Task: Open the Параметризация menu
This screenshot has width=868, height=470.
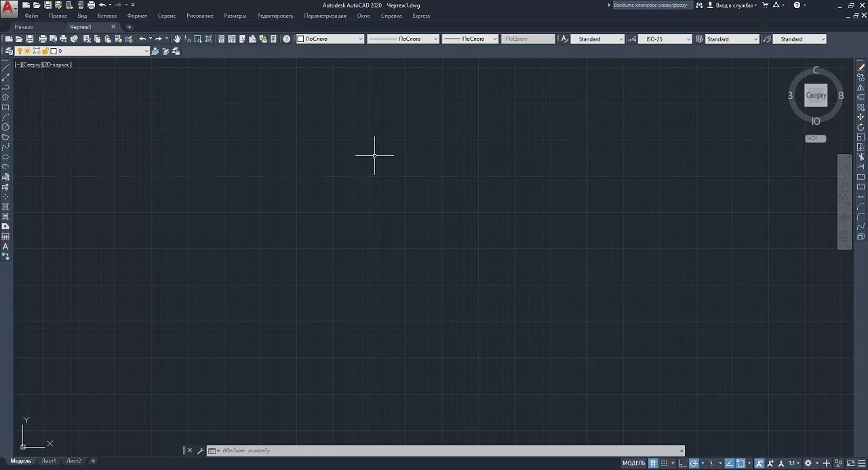Action: point(325,16)
